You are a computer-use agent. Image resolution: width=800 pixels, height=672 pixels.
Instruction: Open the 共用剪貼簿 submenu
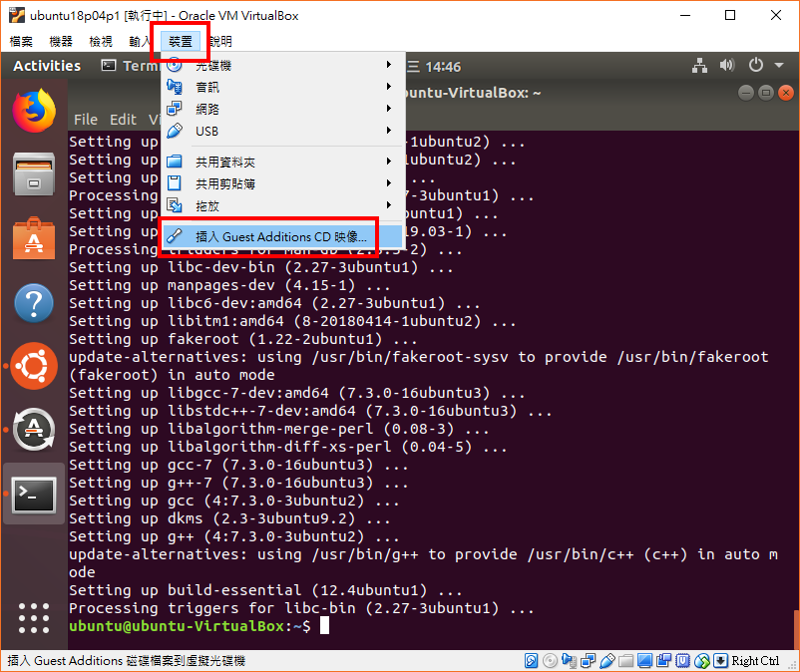pyautogui.click(x=283, y=183)
